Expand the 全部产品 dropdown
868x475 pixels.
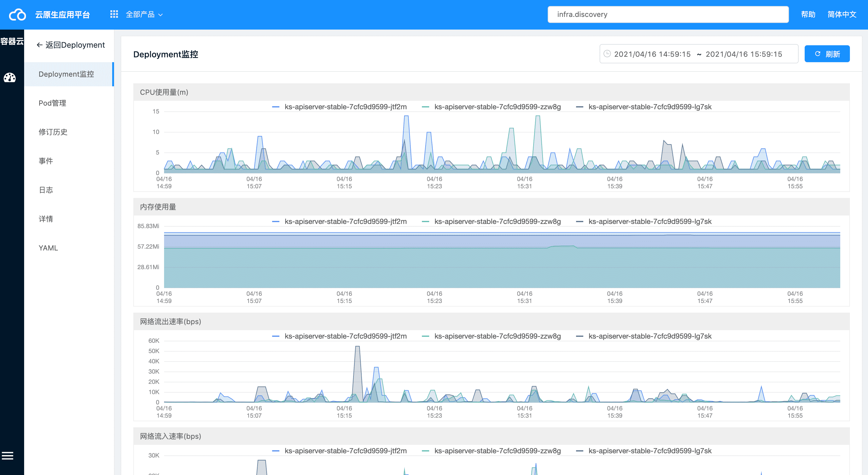point(144,14)
